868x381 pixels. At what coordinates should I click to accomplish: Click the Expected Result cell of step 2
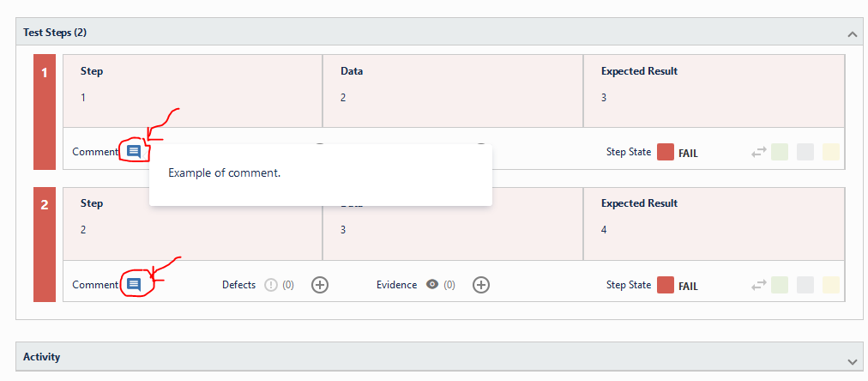tap(714, 224)
